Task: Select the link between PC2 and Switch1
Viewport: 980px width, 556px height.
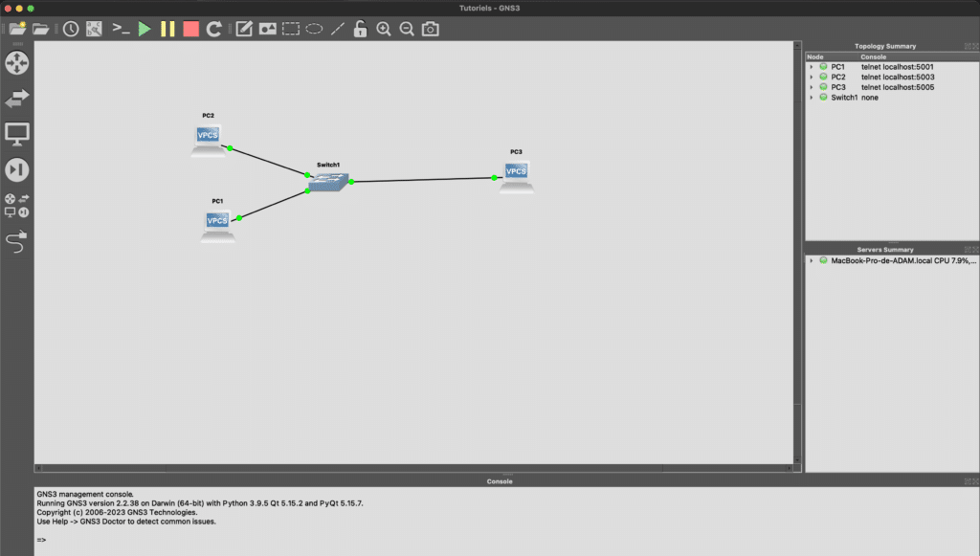Action: coord(269,161)
